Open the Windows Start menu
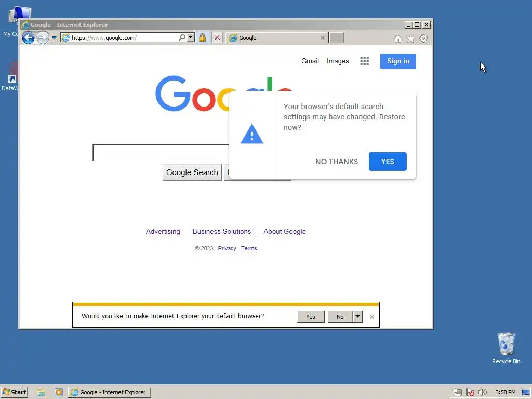Viewport: 532px width, 399px height. 14,392
